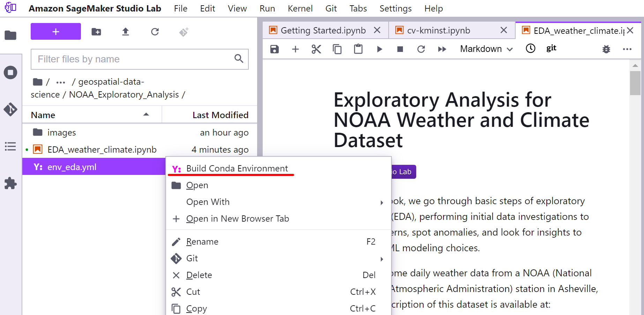Close the Getting Started.ipynb tab

tap(377, 30)
